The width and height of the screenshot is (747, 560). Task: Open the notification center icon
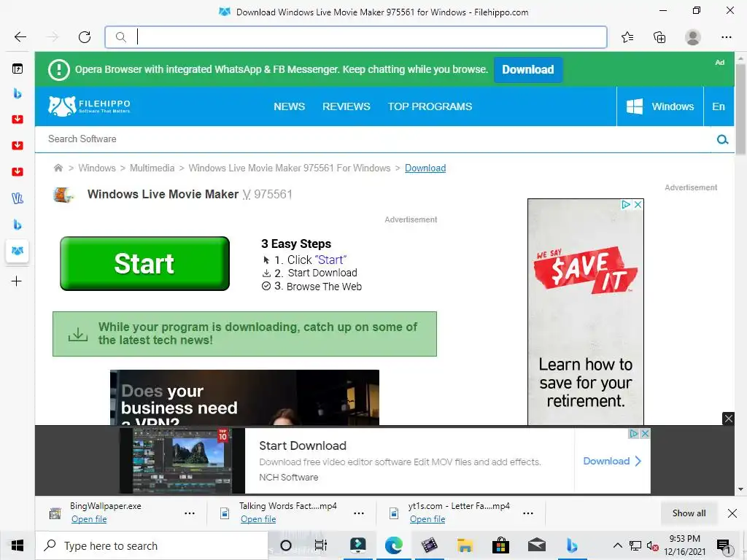724,546
